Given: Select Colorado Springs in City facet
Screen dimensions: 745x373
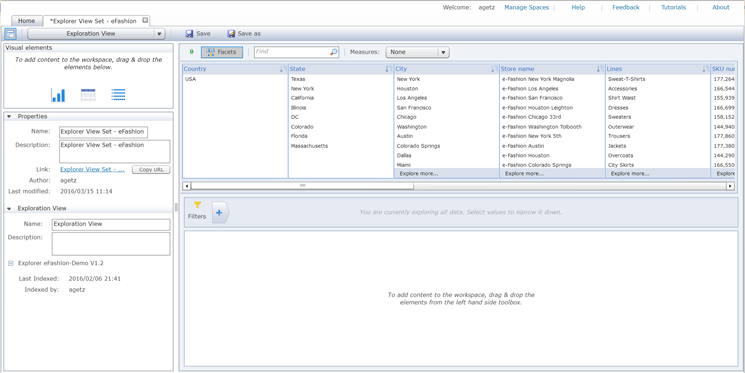Looking at the screenshot, I should pos(418,146).
